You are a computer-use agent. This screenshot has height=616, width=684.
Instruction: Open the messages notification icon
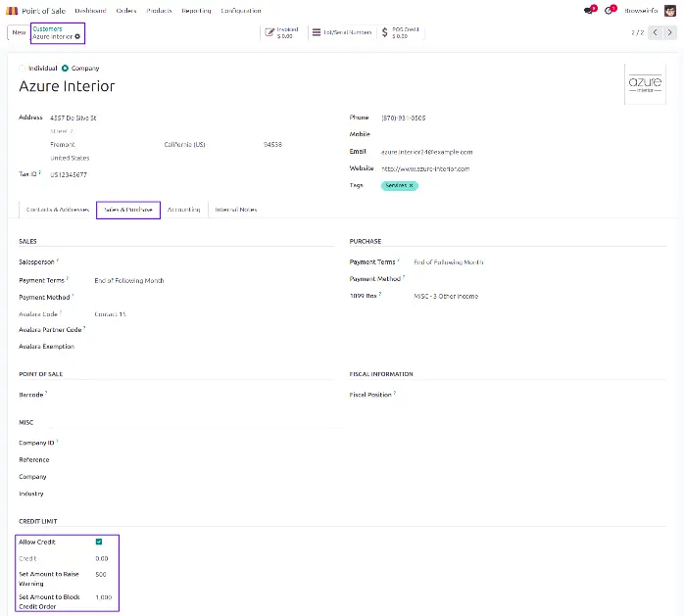point(588,11)
